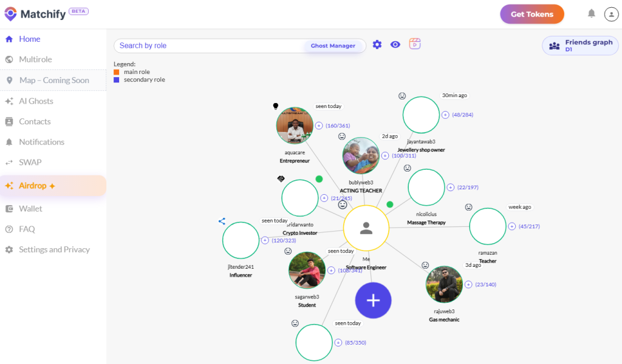622x364 pixels.
Task: Expand plus icon next to (160/361)
Action: coord(319,126)
